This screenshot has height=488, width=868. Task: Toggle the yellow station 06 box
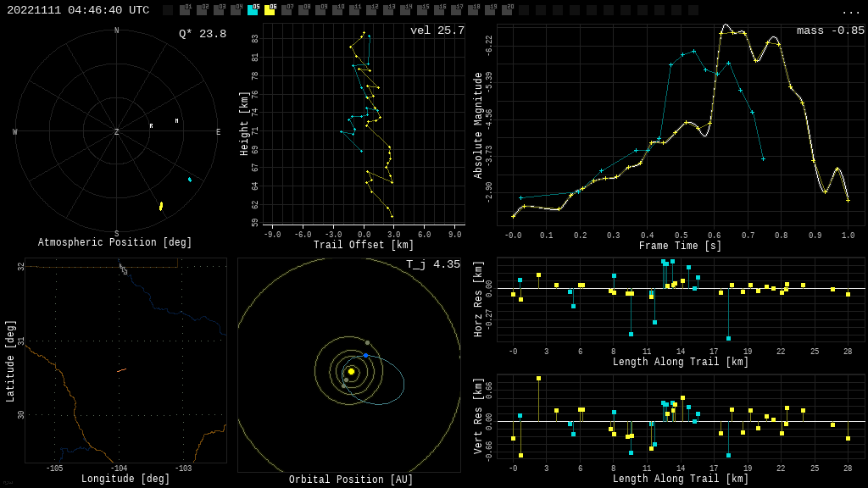(x=270, y=10)
